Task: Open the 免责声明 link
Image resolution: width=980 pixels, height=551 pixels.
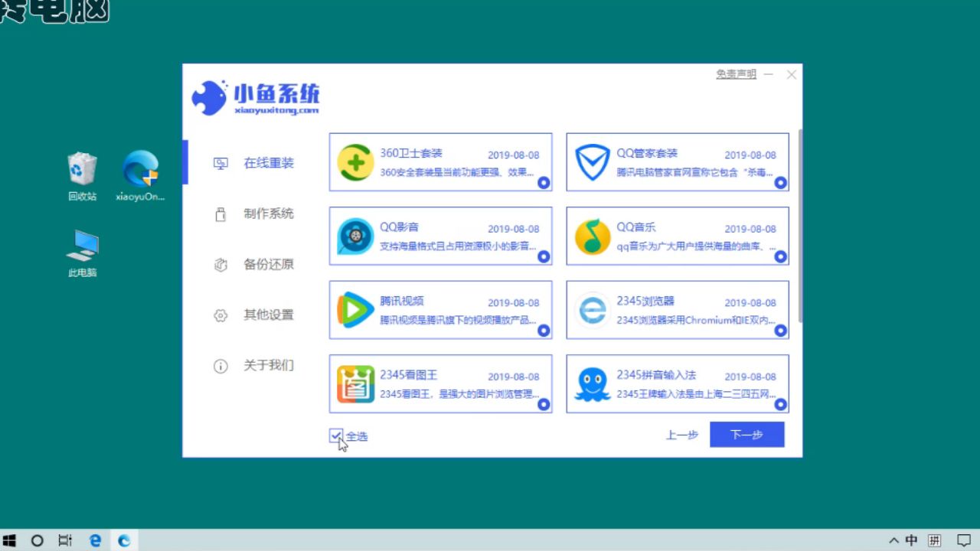Action: tap(736, 74)
